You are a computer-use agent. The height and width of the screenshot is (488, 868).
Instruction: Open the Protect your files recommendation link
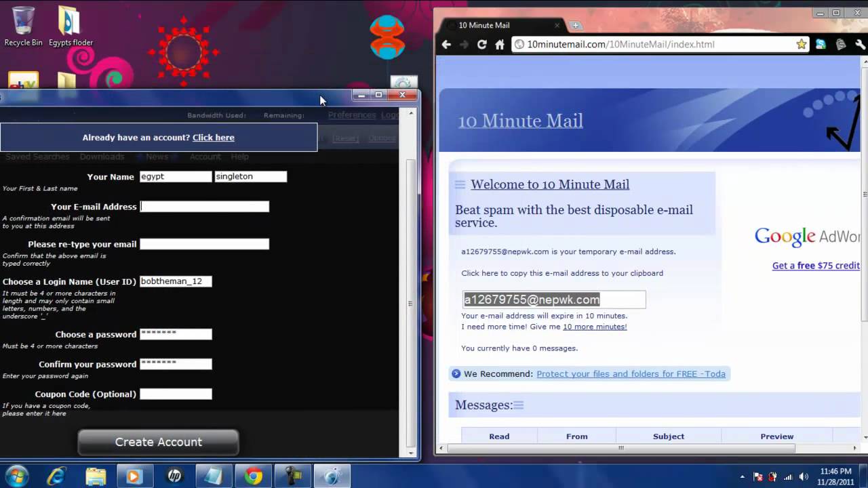click(x=631, y=373)
